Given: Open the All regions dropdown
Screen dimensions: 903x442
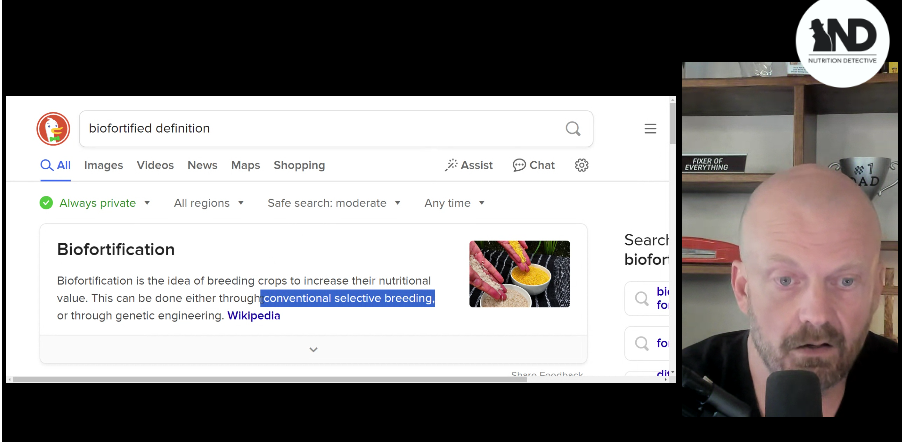Looking at the screenshot, I should (208, 203).
